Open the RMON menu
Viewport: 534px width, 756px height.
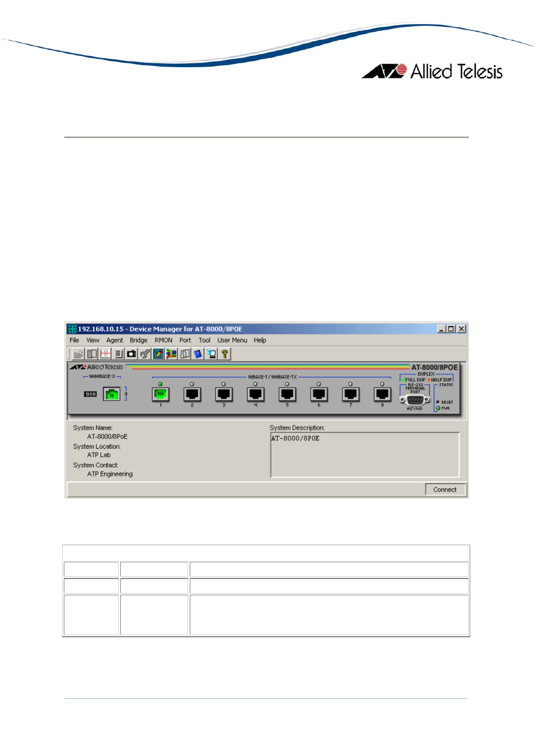pos(163,340)
